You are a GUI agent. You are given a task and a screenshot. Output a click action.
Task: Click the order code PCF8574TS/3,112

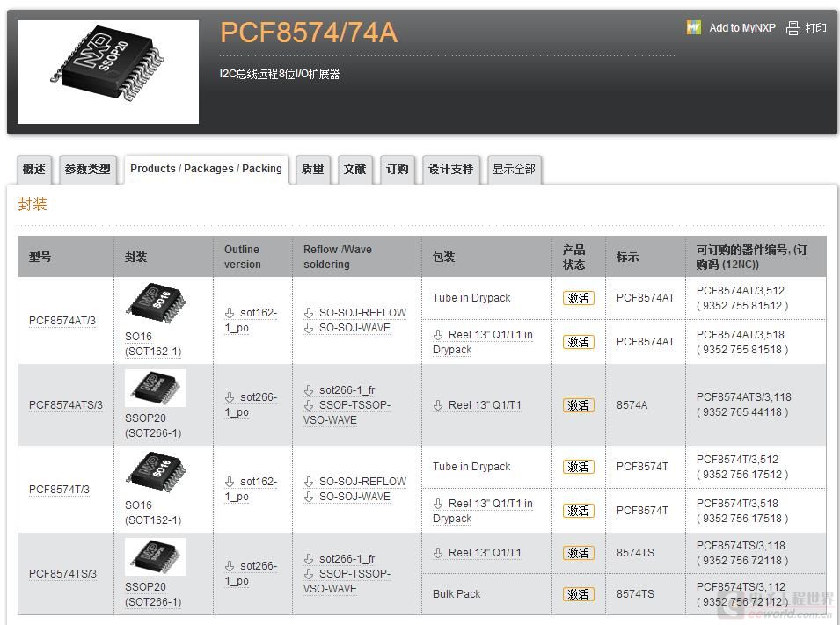[741, 587]
